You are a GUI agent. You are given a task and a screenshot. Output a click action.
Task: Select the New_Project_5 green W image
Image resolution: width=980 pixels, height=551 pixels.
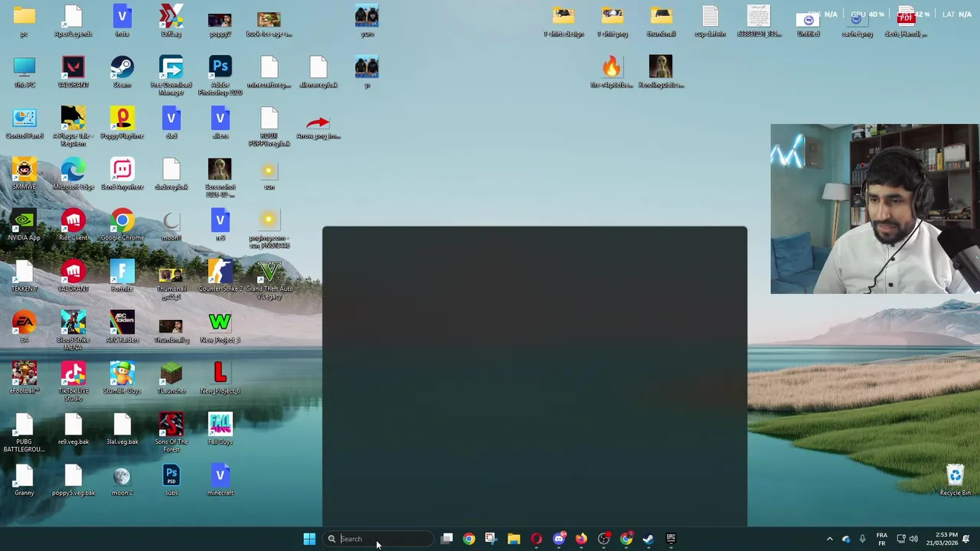(x=220, y=327)
